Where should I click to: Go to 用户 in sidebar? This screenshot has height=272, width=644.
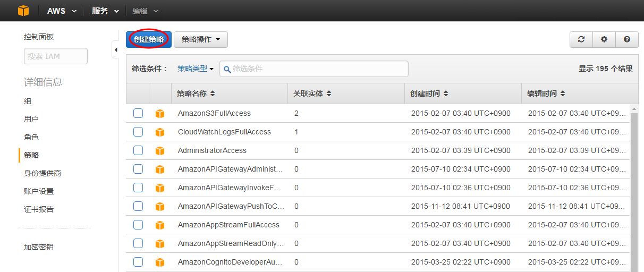(31, 119)
